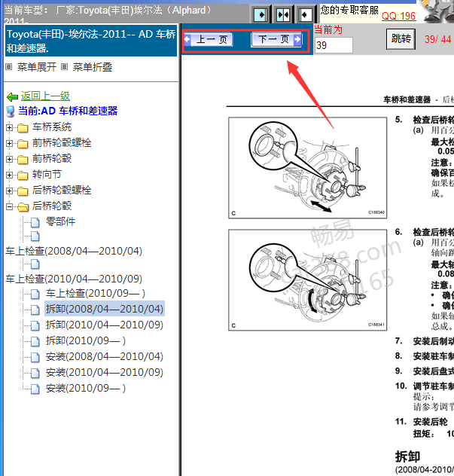Image resolution: width=454 pixels, height=476 pixels.
Task: Expand the 转向节 folder
Action: [x=9, y=175]
